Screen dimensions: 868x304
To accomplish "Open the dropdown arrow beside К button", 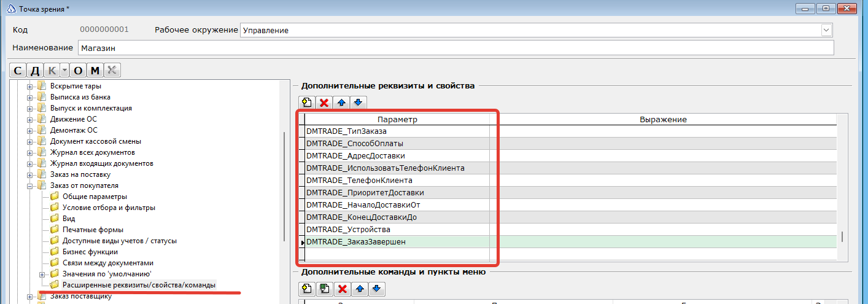I will pyautogui.click(x=64, y=70).
